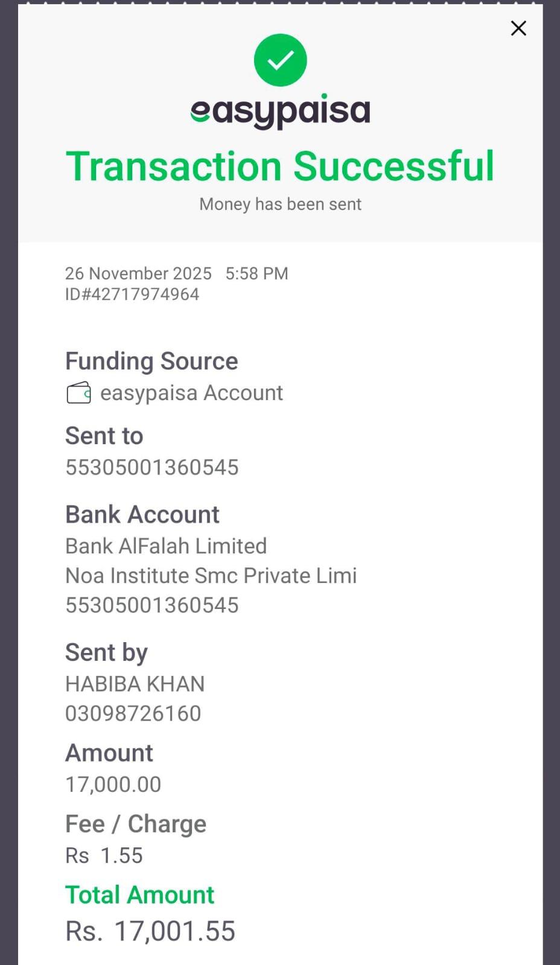Click the Rs 1.55 fee value

point(104,855)
